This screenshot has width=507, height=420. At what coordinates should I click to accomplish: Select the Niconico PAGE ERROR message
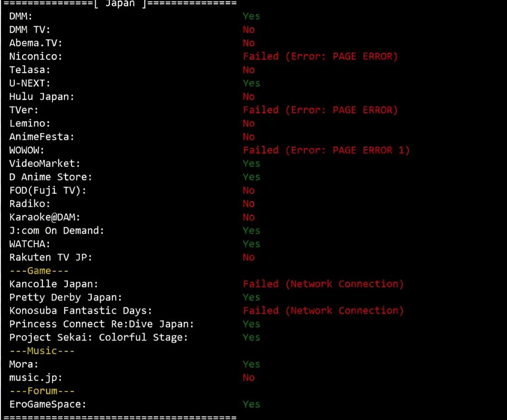[x=320, y=57]
